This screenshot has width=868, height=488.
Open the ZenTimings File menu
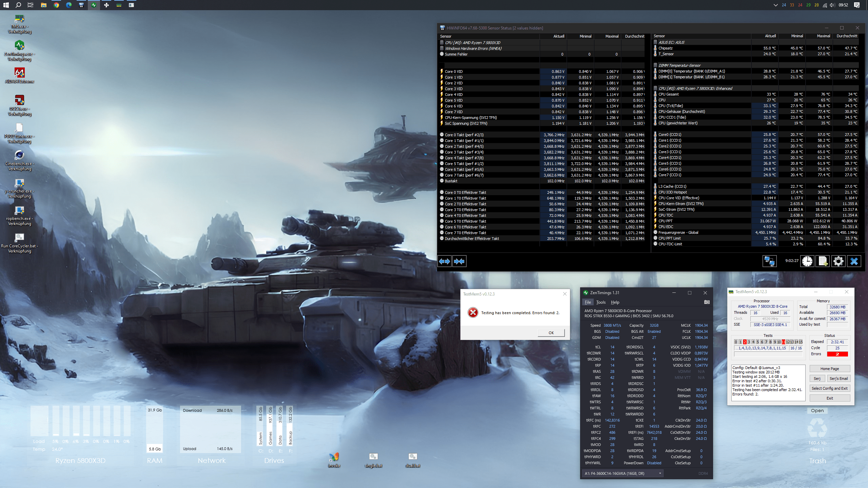click(x=588, y=302)
